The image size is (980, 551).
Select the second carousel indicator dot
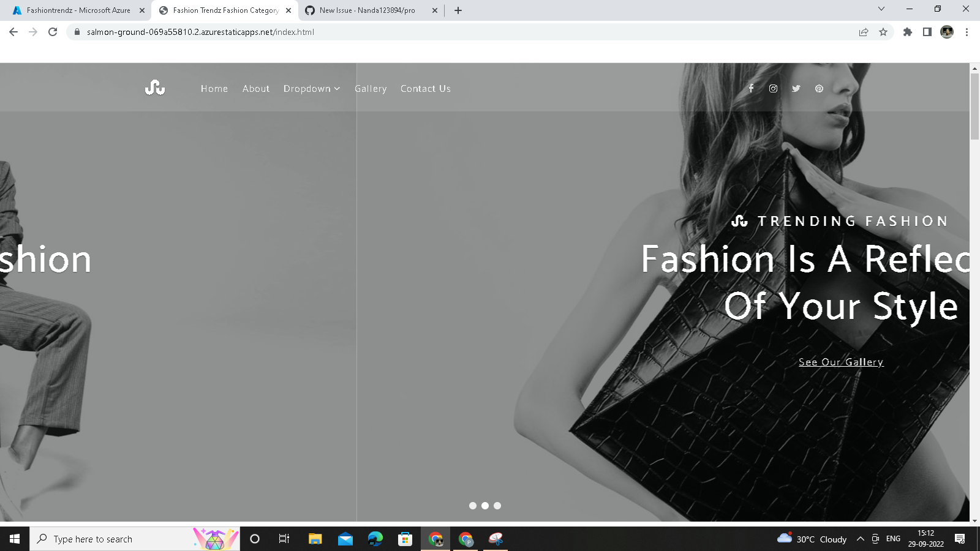click(484, 506)
